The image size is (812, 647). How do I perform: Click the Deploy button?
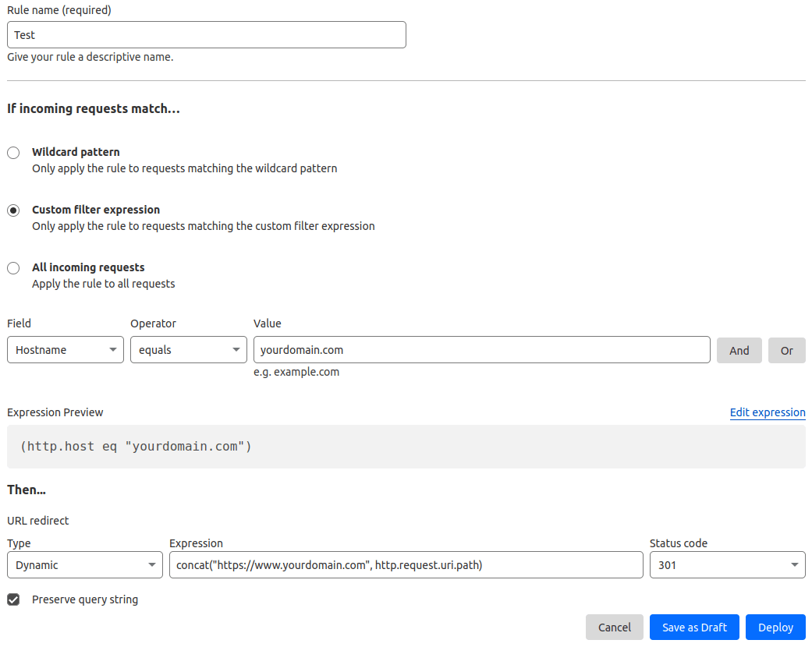[x=775, y=627]
